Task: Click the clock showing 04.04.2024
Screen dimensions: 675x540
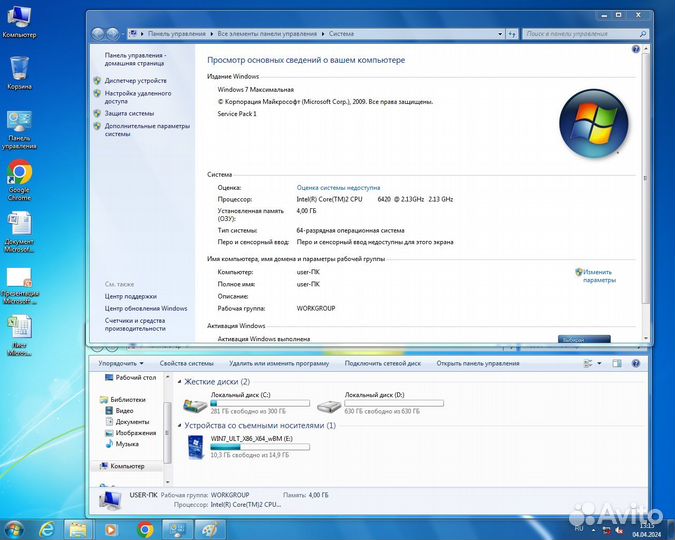Action: 647,530
